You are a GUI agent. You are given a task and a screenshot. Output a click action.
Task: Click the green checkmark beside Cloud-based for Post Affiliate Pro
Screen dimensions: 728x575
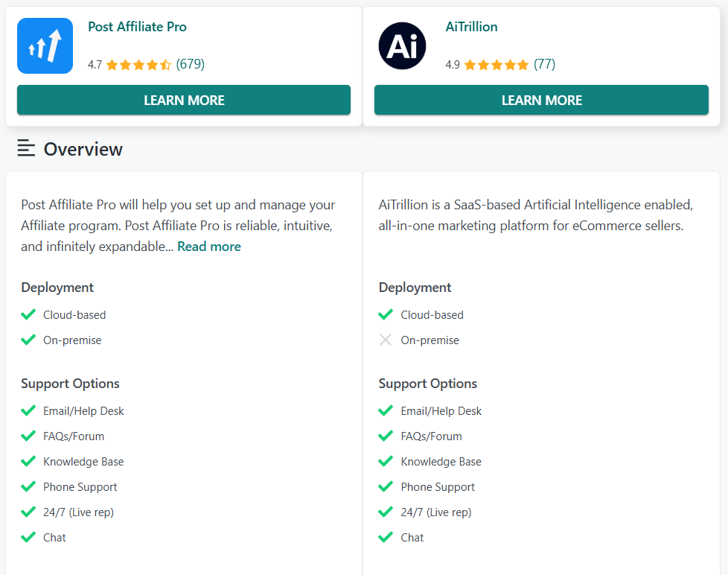28,314
